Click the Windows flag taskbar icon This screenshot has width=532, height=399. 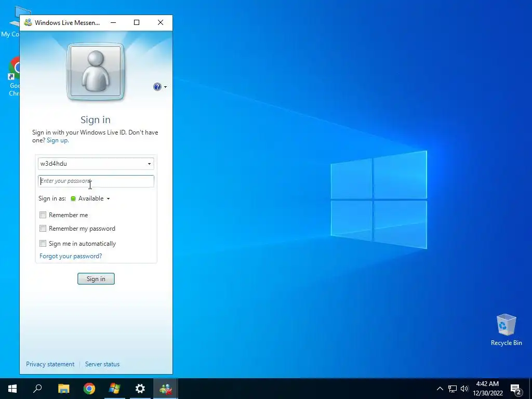click(115, 389)
